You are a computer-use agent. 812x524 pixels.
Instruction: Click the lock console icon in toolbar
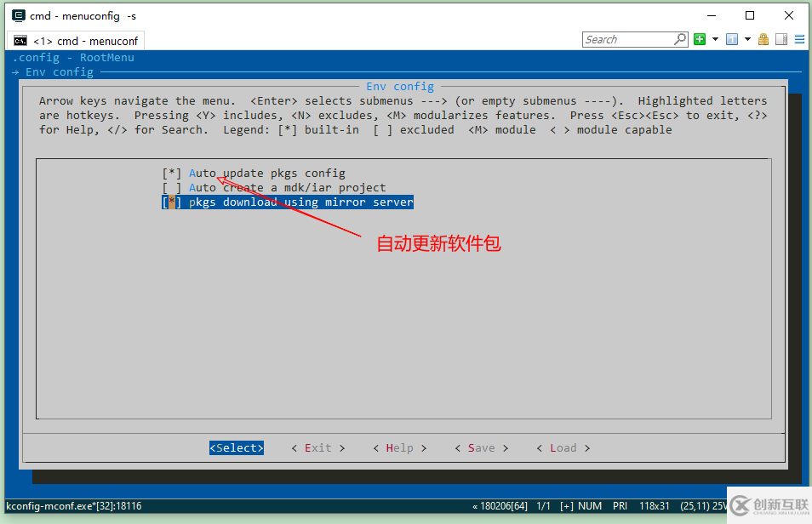(x=763, y=39)
